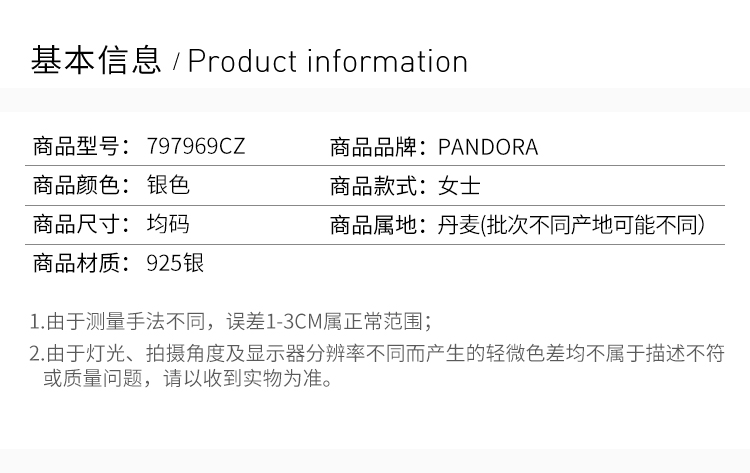Click the 基本信息 heading

pos(96,61)
